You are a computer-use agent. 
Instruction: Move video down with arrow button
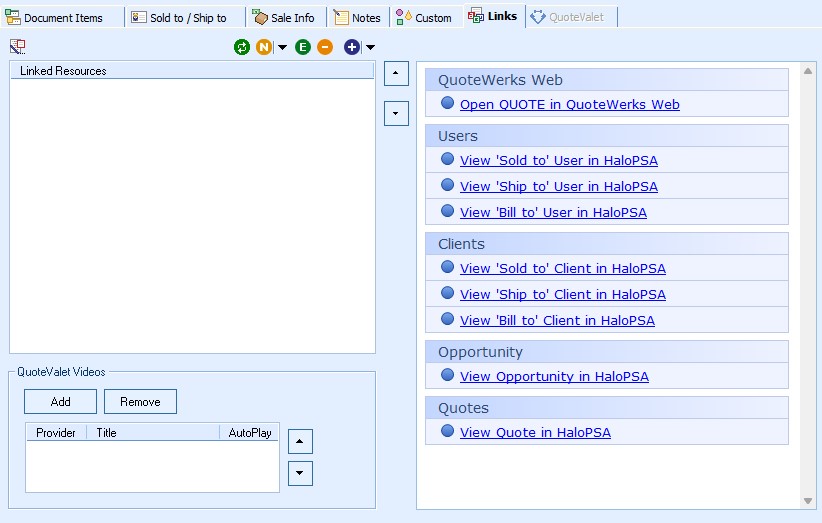coord(300,473)
